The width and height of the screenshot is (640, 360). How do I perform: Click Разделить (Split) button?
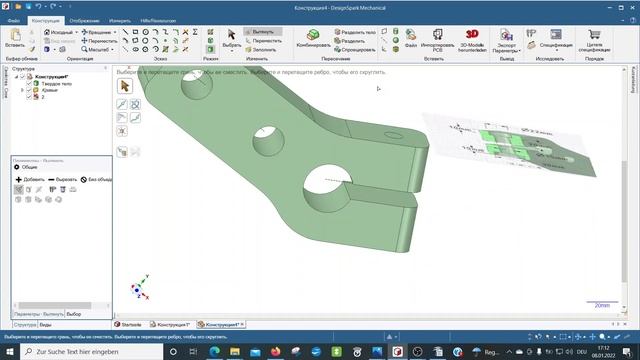click(x=350, y=41)
